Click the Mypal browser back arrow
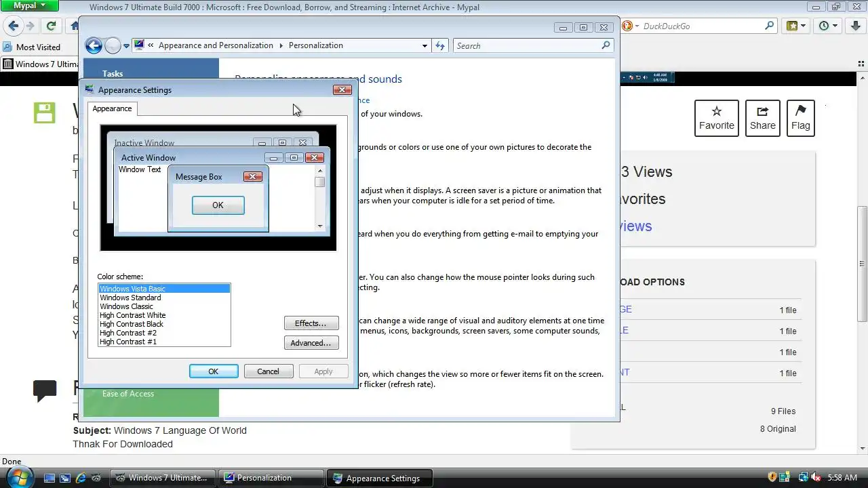Screen dimensions: 868x488 [x=12, y=26]
